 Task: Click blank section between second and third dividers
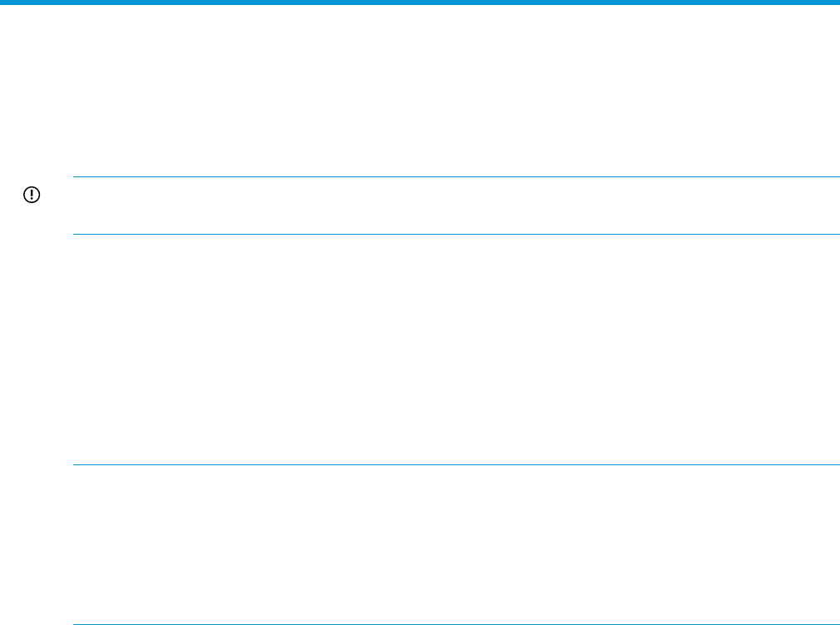[x=456, y=350]
